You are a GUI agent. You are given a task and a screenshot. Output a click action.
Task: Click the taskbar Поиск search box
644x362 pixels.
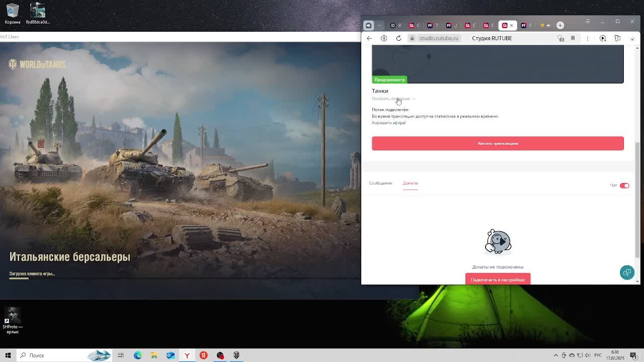point(65,355)
